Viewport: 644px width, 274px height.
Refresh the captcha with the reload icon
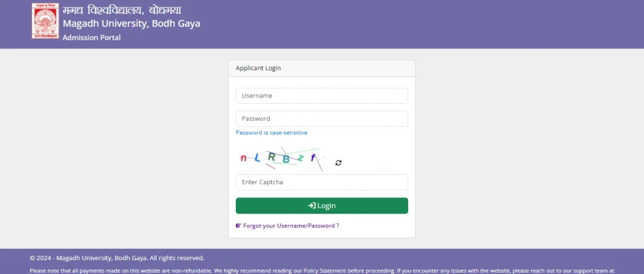point(338,163)
